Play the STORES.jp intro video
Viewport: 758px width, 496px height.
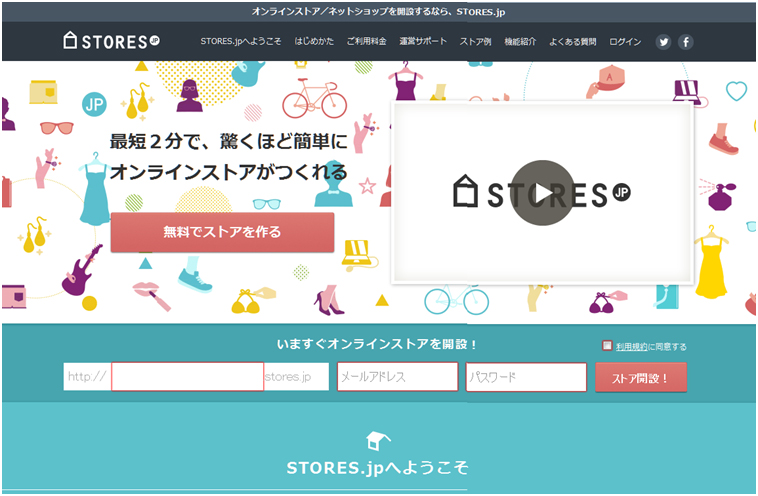(542, 193)
